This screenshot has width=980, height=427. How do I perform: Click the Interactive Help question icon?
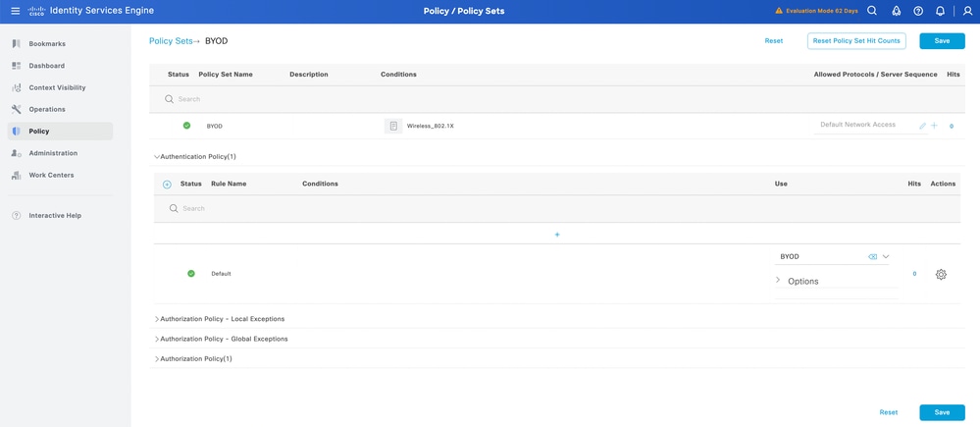click(x=17, y=216)
